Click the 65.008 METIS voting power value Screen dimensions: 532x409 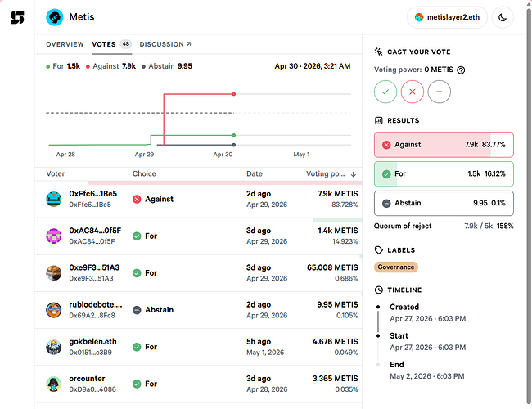[332, 267]
